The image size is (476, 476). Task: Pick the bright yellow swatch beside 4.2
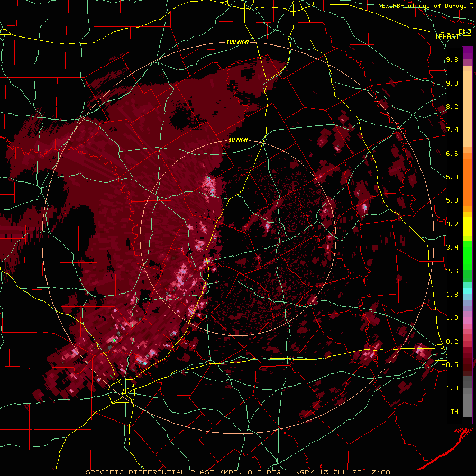(x=467, y=226)
